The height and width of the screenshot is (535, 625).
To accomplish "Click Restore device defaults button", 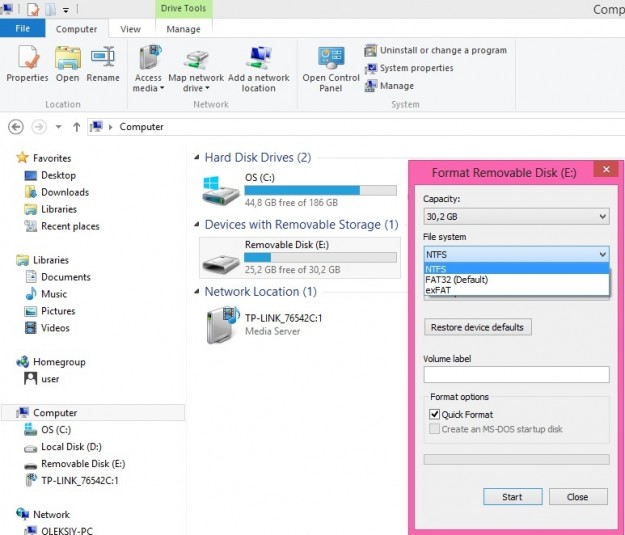I will coord(477,327).
